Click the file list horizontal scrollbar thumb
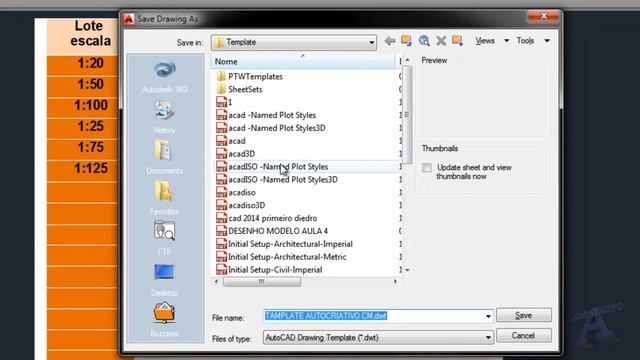Screen dimensions: 640x360 [262, 282]
